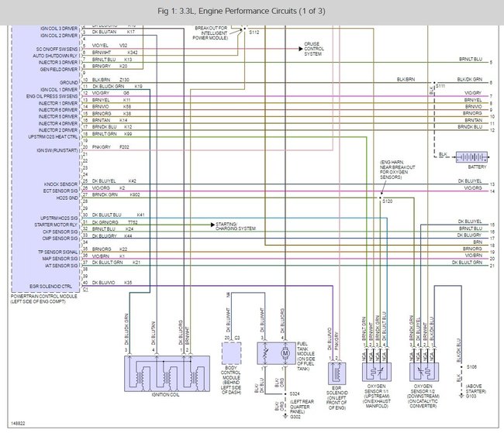Click the S324 splice point
This screenshot has width=504, height=433.
[x=285, y=393]
